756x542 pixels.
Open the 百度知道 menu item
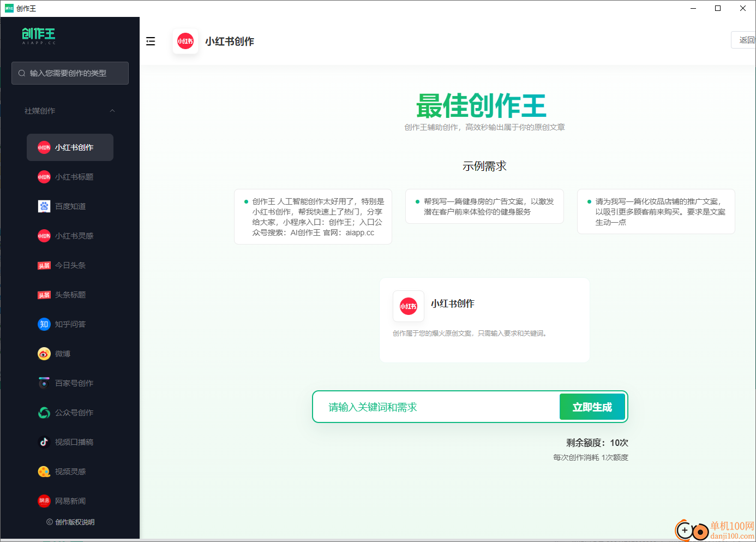point(70,206)
